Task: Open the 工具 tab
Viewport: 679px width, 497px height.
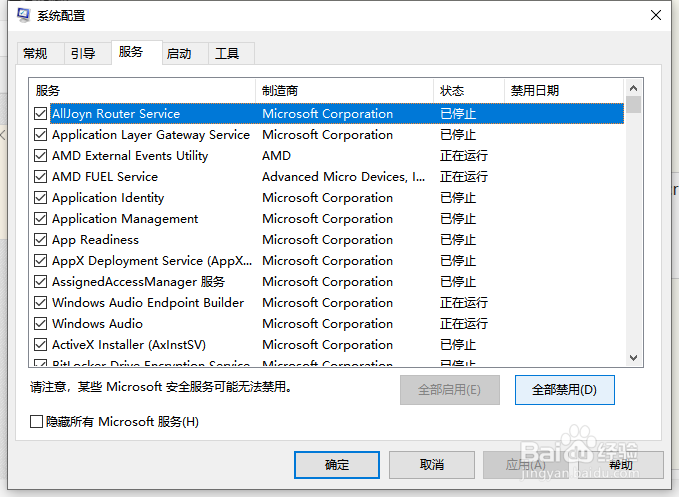Action: pos(227,53)
